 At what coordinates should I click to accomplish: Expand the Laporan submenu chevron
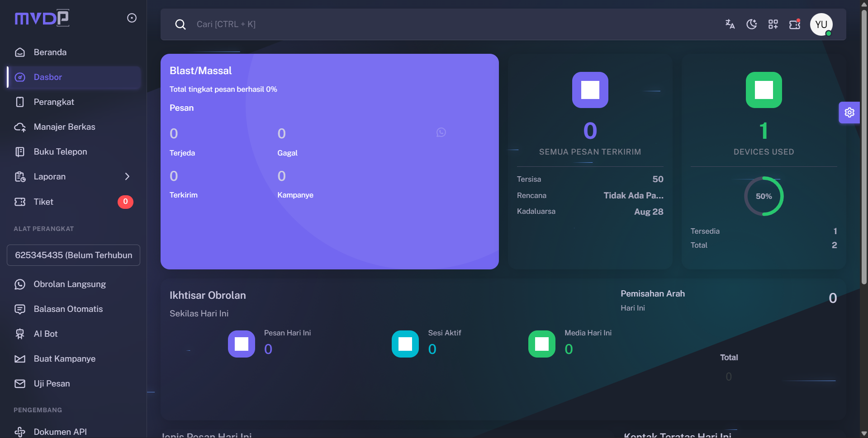[127, 177]
